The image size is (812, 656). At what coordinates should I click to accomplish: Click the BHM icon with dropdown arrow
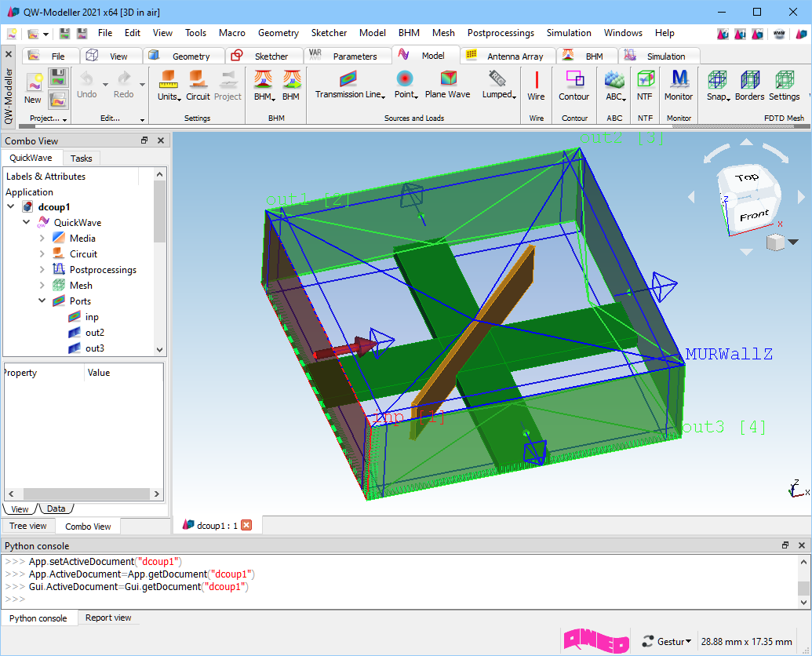[x=263, y=79]
